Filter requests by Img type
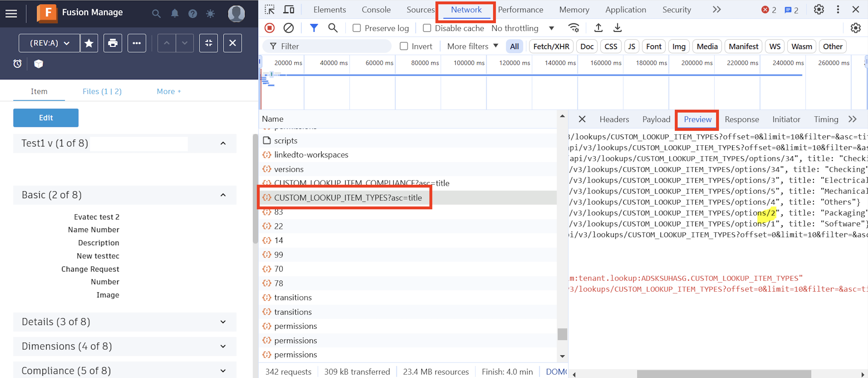This screenshot has width=868, height=378. (x=679, y=46)
